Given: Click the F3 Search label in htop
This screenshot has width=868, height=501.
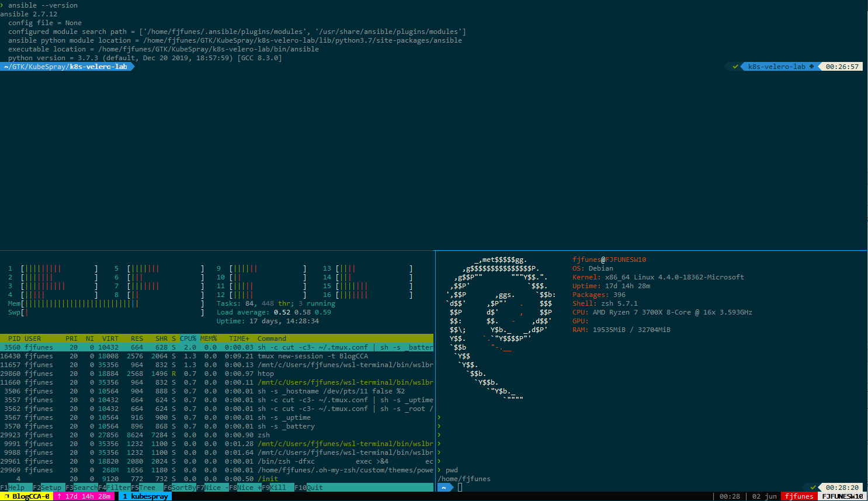Looking at the screenshot, I should (x=82, y=488).
